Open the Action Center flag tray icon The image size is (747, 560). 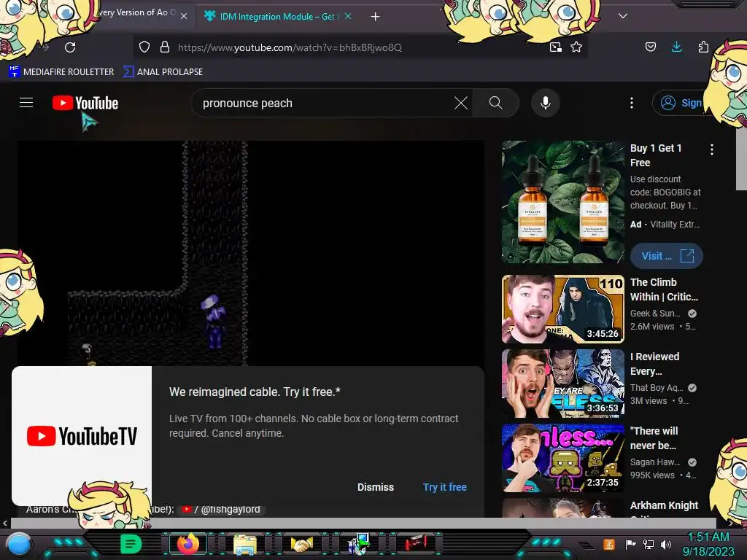point(630,544)
